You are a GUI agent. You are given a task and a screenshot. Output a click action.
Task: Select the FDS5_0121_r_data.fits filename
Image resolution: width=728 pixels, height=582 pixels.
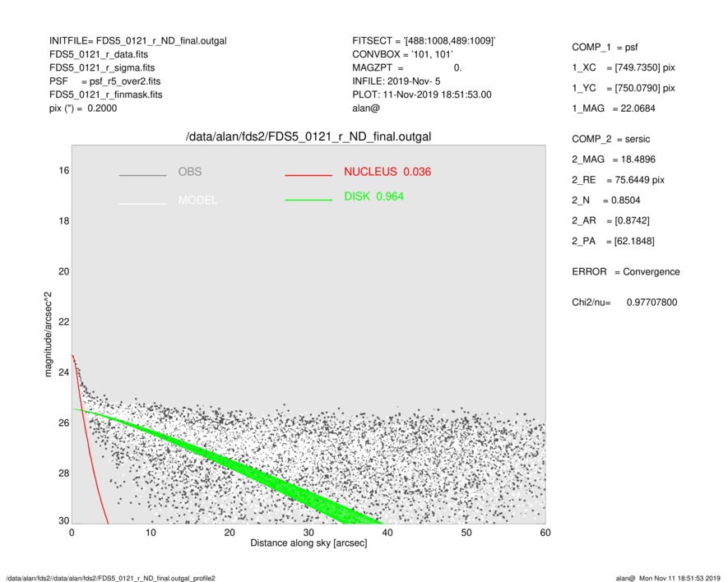click(x=99, y=54)
